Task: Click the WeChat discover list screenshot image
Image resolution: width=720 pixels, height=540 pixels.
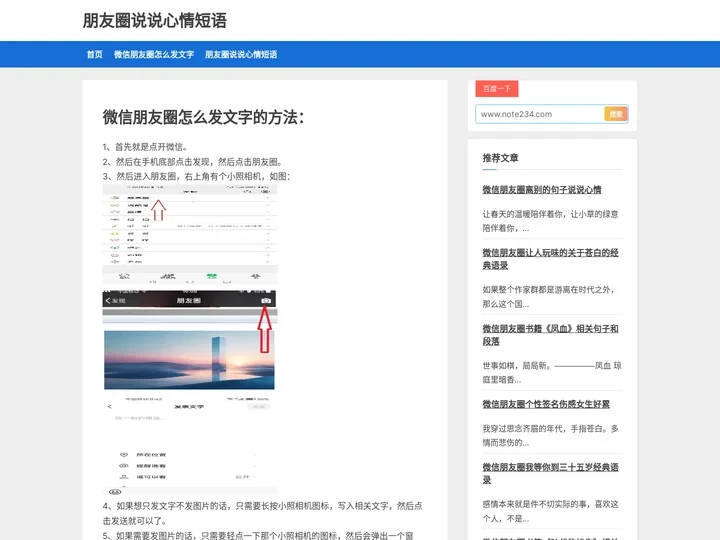Action: coord(190,235)
